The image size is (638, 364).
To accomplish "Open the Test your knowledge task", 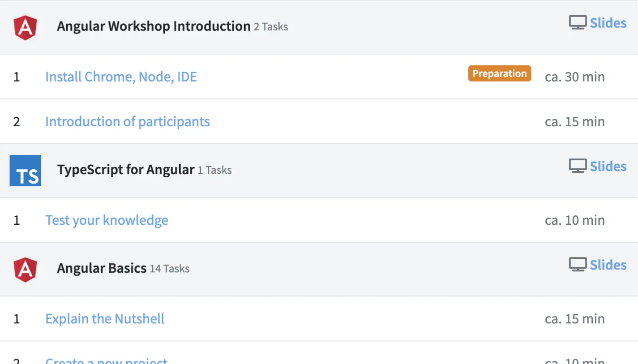I will click(x=107, y=220).
